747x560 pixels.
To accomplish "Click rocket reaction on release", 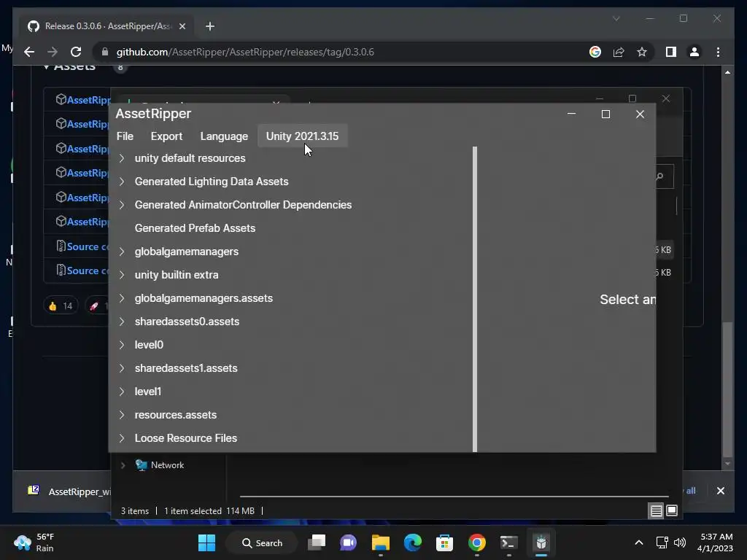I will click(x=97, y=306).
